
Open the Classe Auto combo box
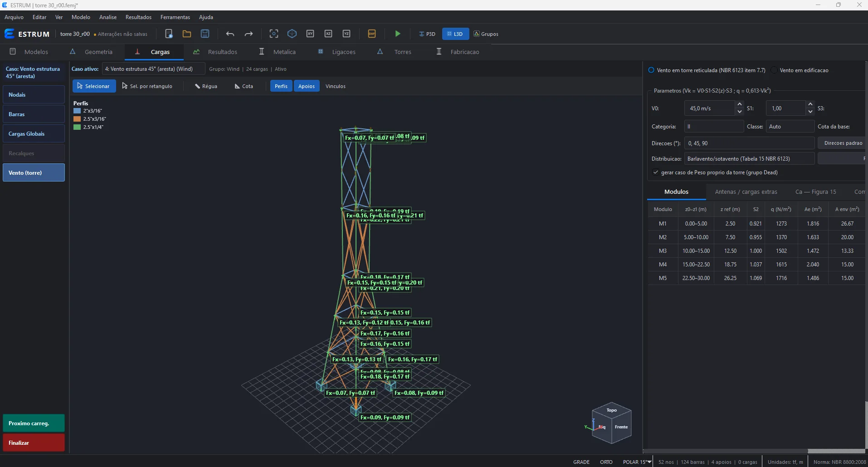click(x=790, y=127)
